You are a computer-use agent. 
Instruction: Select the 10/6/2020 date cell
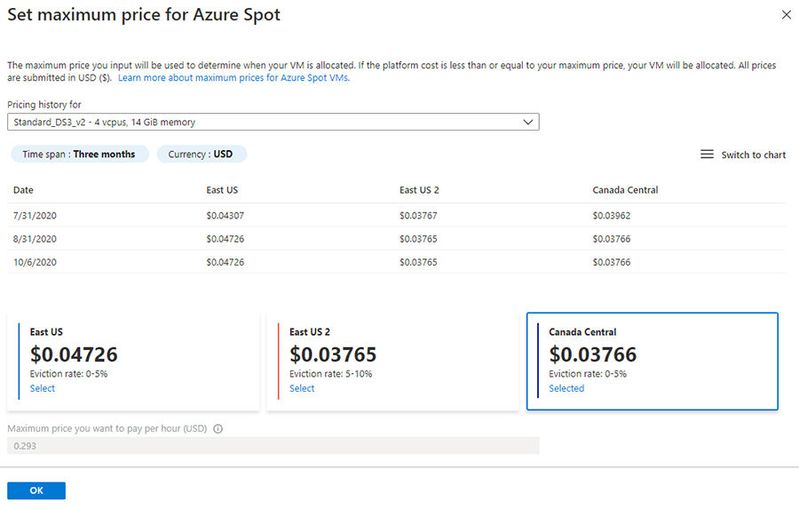(x=35, y=262)
